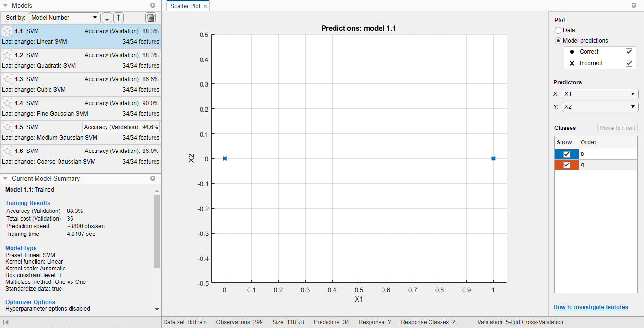Open the How to investigate features link

pos(591,307)
